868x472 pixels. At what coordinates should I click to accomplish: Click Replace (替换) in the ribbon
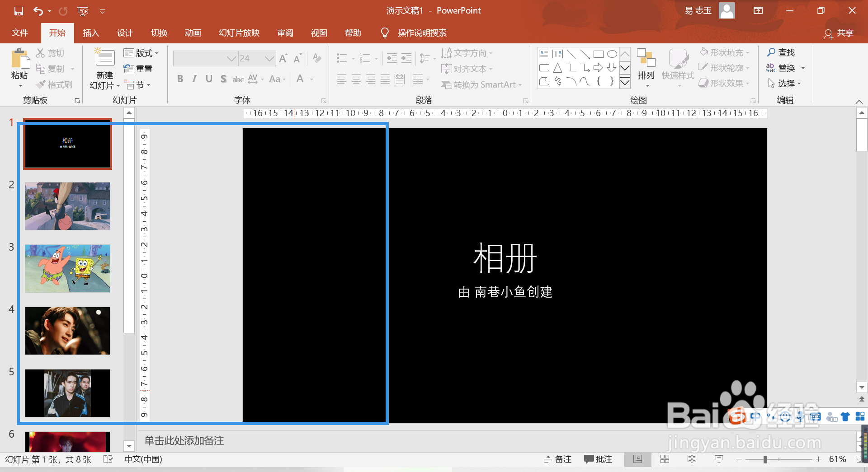click(x=787, y=68)
